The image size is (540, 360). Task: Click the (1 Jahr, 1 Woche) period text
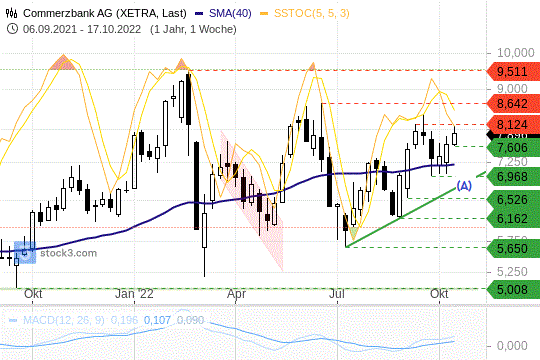tap(193, 29)
